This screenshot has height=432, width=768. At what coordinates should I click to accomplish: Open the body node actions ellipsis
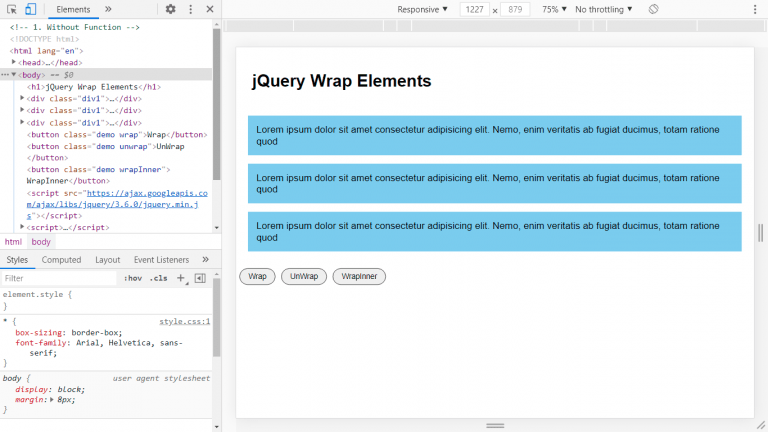[5, 74]
